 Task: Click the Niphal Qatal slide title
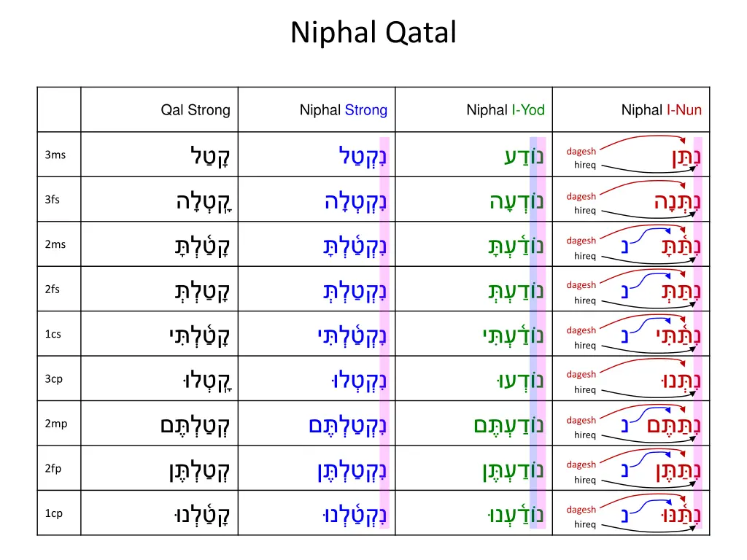pos(373,33)
